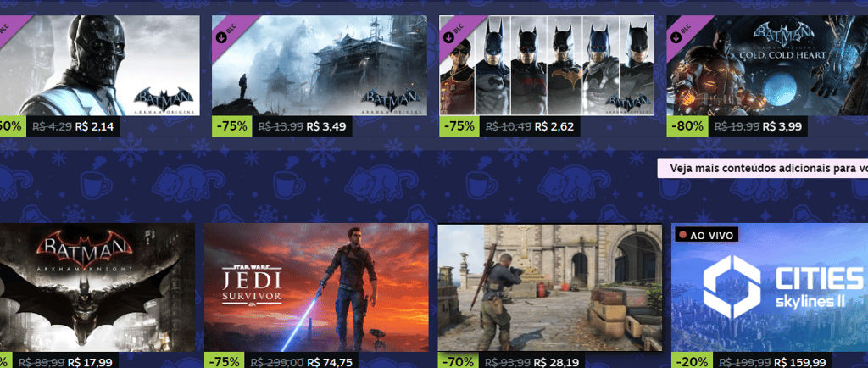The image size is (868, 368).
Task: Click the DLC badge on foggy castle thumbnail
Action: [227, 31]
